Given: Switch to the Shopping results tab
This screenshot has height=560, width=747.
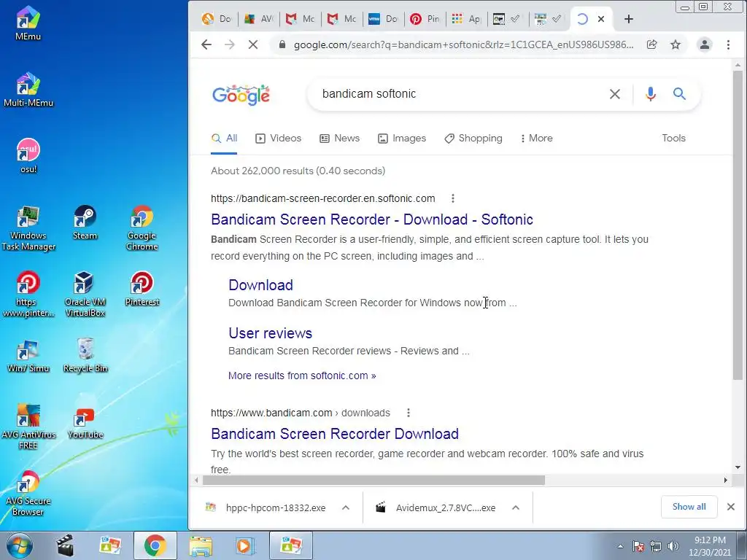Looking at the screenshot, I should (473, 138).
